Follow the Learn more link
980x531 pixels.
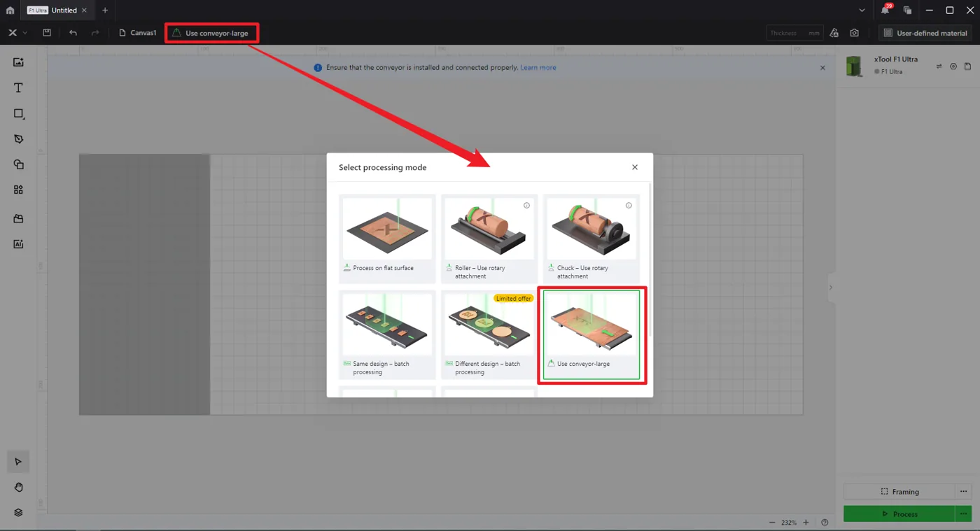pos(538,68)
